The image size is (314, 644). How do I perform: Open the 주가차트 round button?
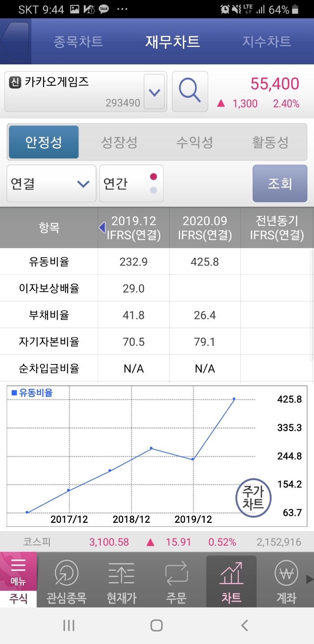click(254, 497)
